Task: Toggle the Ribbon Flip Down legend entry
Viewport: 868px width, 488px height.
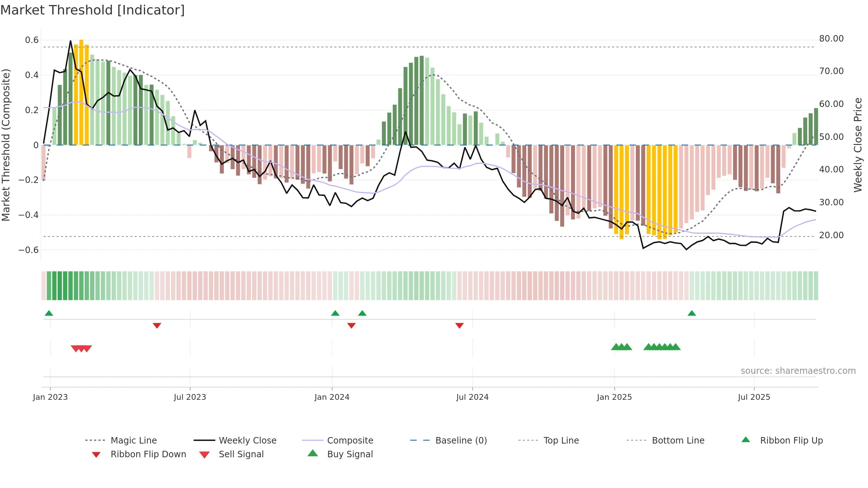Action: (139, 454)
